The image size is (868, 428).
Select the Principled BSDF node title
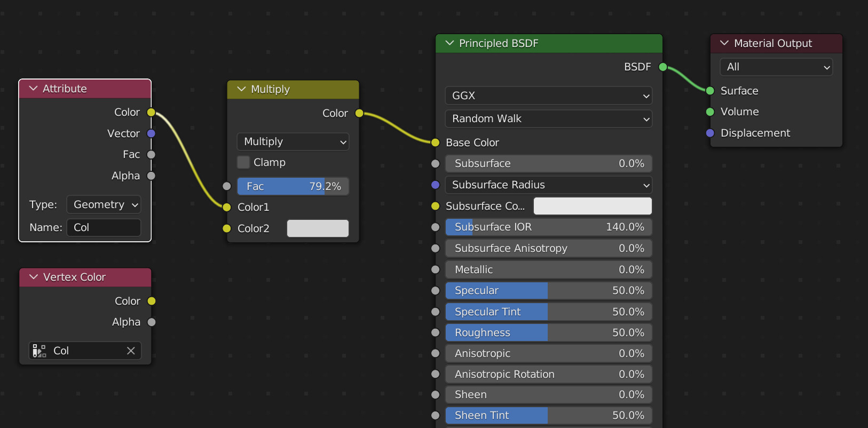click(499, 43)
